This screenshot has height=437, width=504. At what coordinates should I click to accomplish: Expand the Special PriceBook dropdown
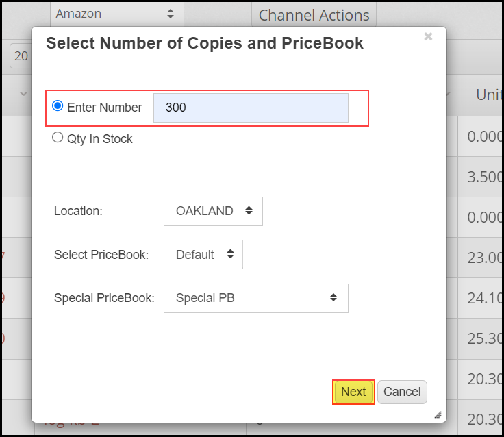256,298
